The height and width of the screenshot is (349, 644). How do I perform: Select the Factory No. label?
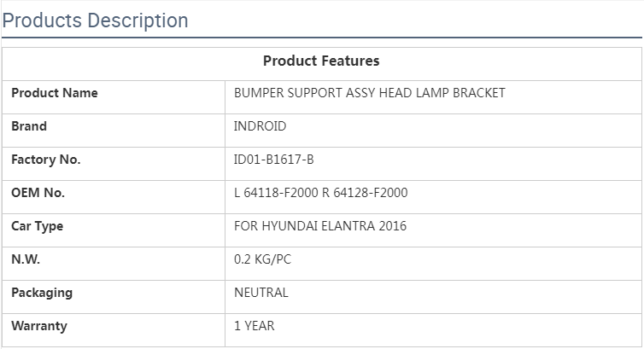click(45, 160)
